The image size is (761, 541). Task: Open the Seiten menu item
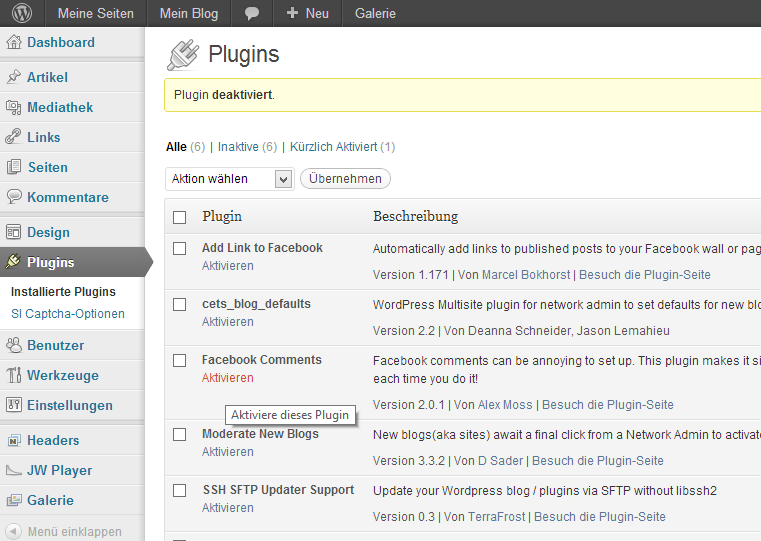(48, 167)
